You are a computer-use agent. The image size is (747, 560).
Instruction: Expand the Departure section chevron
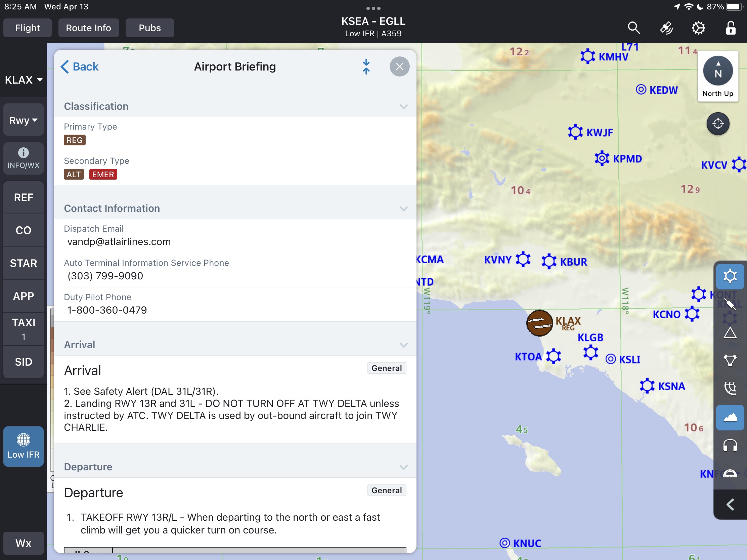[x=403, y=466]
